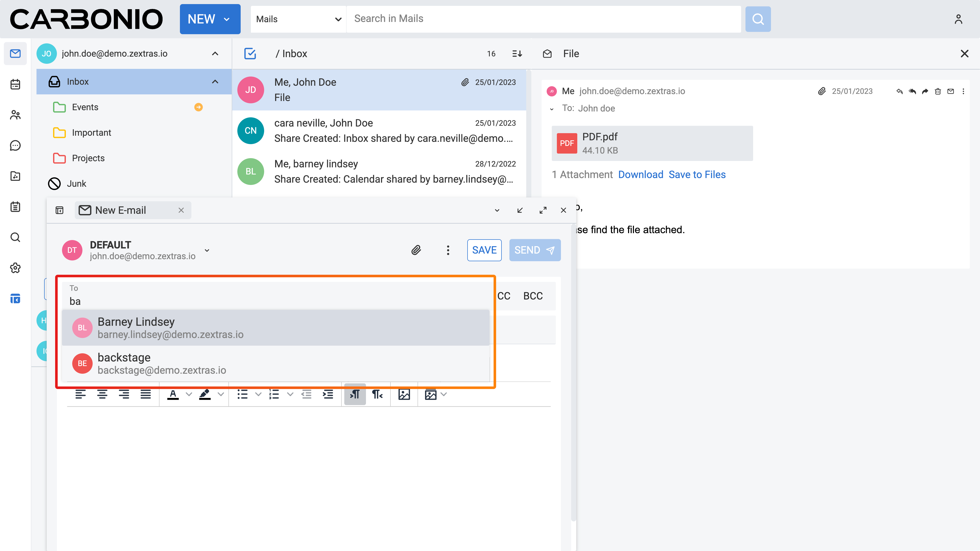Click the insert image icon in editor
This screenshot has width=980, height=551.
[404, 394]
